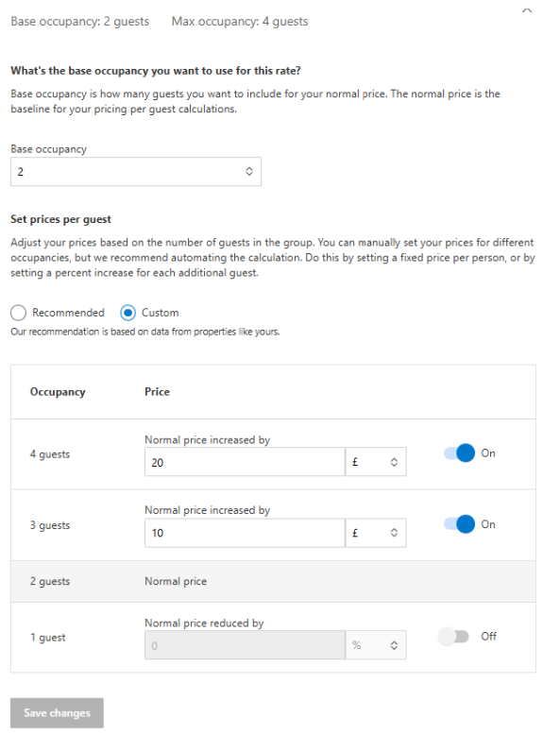The image size is (560, 735).
Task: Click the 4 guests unit selector arrows
Action: click(394, 462)
